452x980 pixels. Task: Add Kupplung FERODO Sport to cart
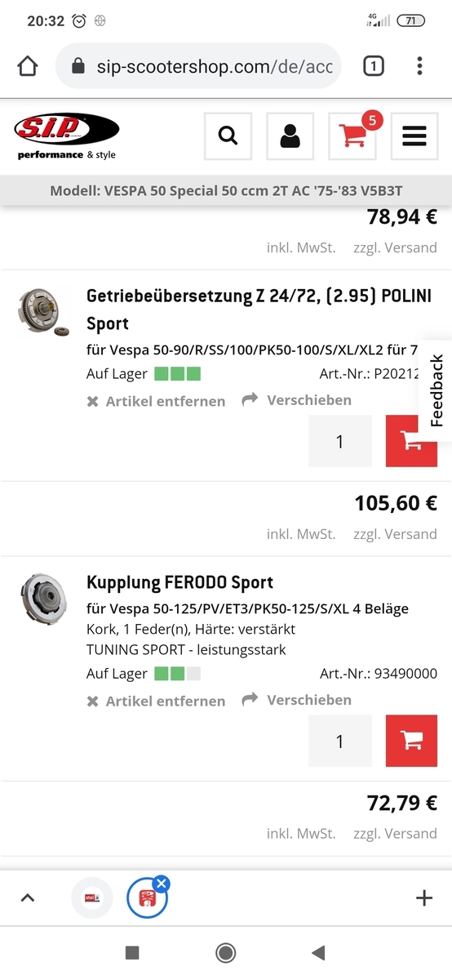coord(411,741)
